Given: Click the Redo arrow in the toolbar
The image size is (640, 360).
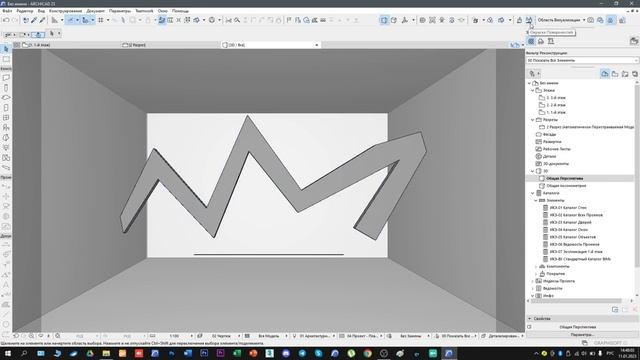Looking at the screenshot, I should [15, 20].
